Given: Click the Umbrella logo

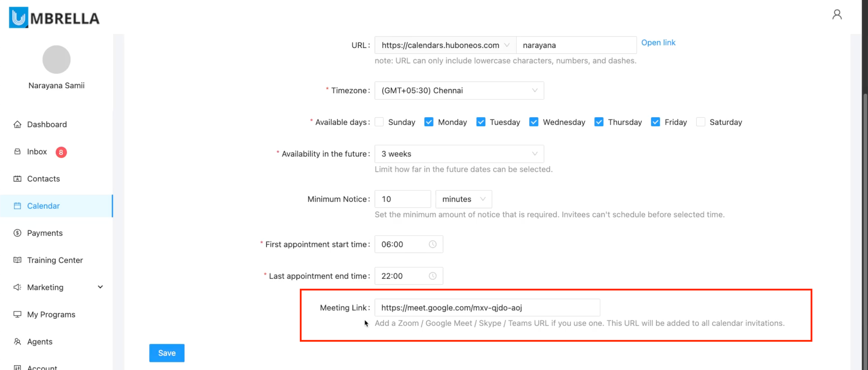Looking at the screenshot, I should coord(54,17).
